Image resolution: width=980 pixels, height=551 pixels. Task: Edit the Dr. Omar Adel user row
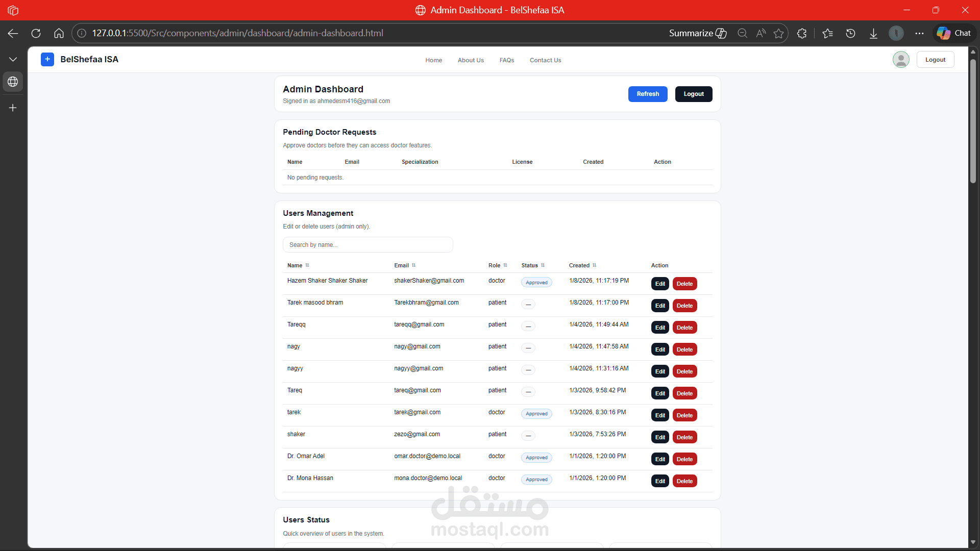point(660,459)
